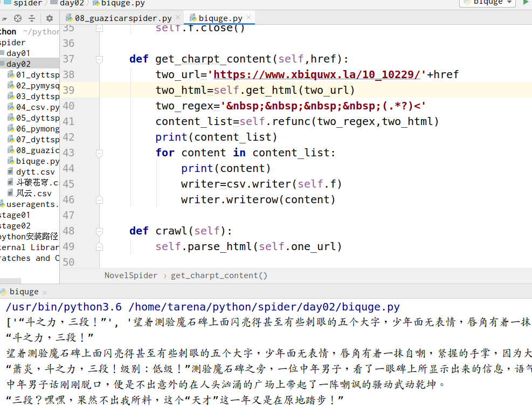Click the biquge Run tool window tab
532x407 pixels.
[24, 292]
